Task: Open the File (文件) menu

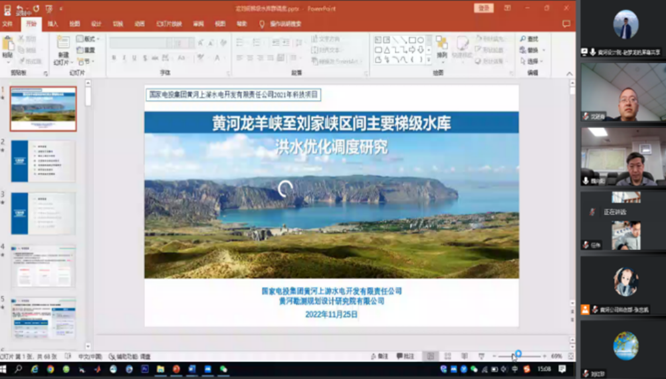Action: 8,24
